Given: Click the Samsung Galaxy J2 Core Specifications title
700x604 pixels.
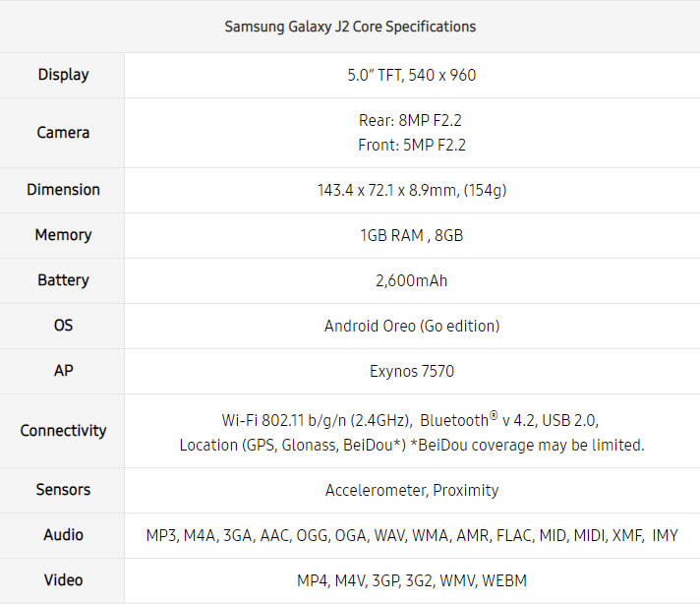Looking at the screenshot, I should 350,27.
